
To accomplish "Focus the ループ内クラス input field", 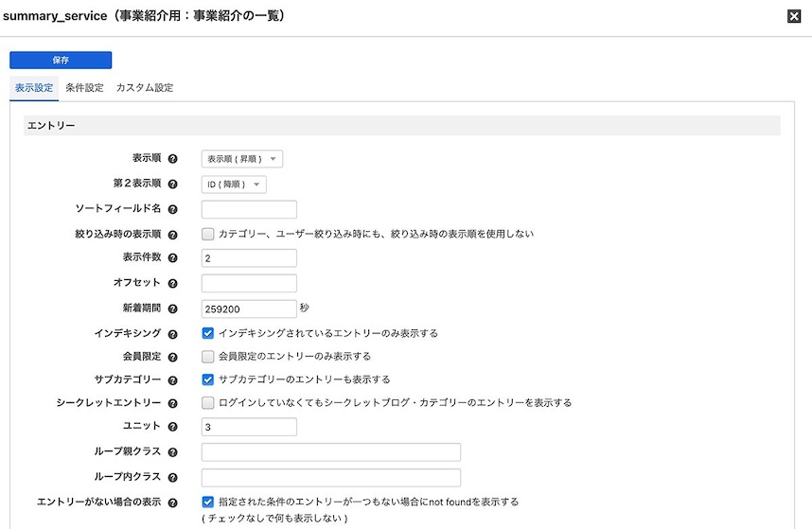I will 330,477.
